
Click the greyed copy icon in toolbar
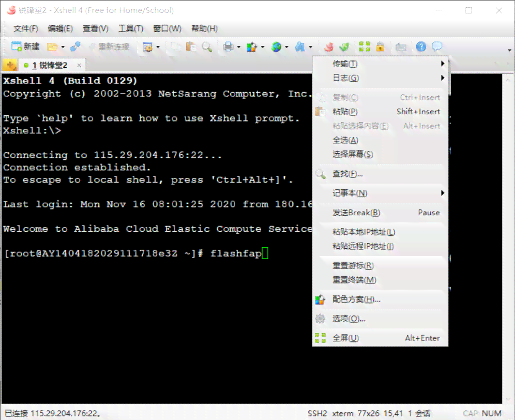[175, 47]
